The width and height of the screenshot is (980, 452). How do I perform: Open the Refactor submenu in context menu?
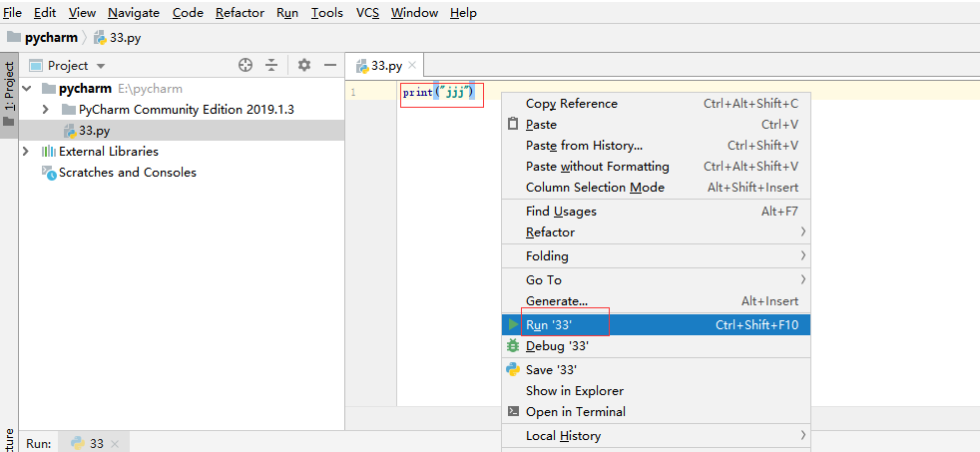[x=657, y=231]
